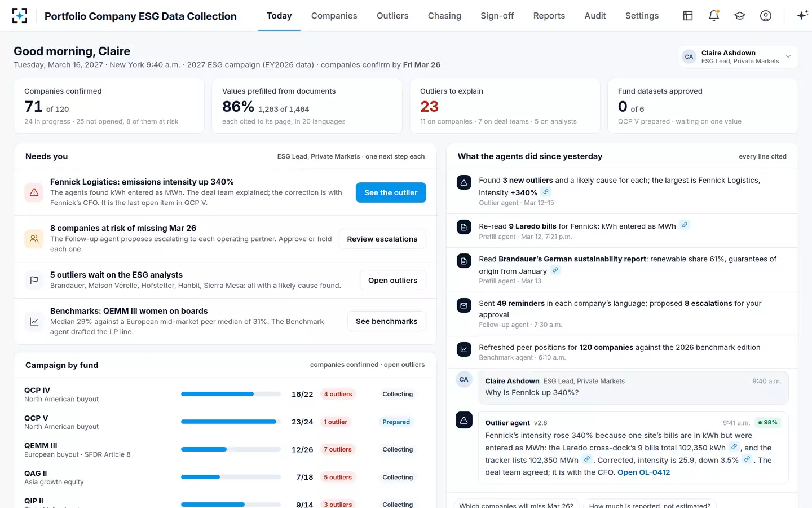Open the Audit tab

pyautogui.click(x=595, y=16)
